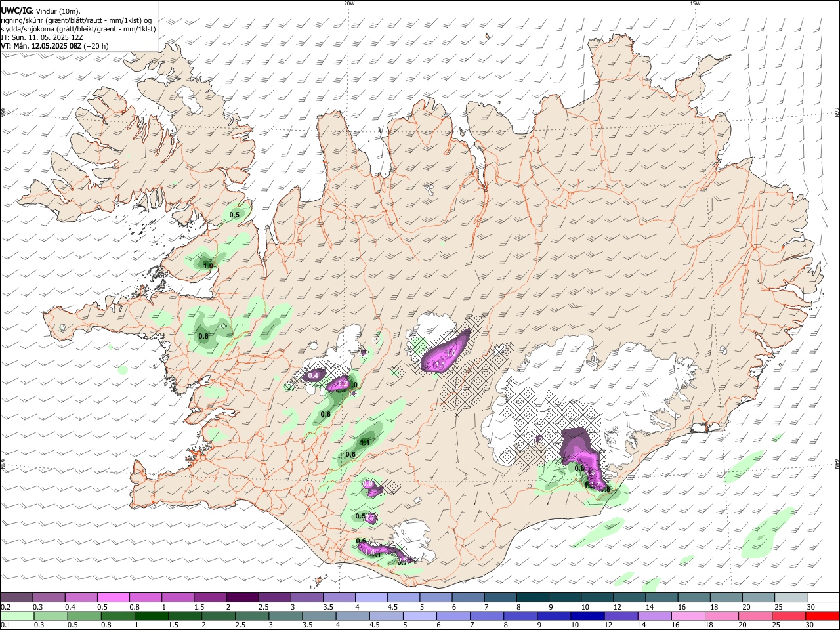Click the lavender 4 swatch in the top legend row
Image resolution: width=840 pixels, height=630 pixels.
click(x=370, y=598)
